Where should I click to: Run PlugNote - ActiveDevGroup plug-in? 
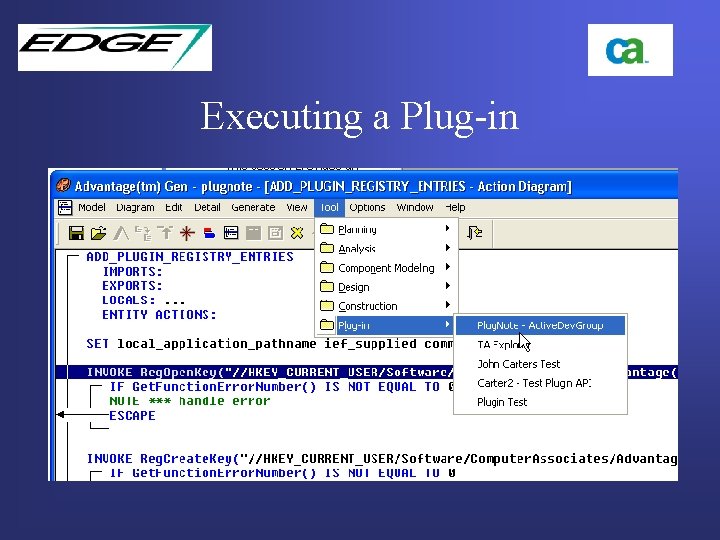[x=540, y=326]
